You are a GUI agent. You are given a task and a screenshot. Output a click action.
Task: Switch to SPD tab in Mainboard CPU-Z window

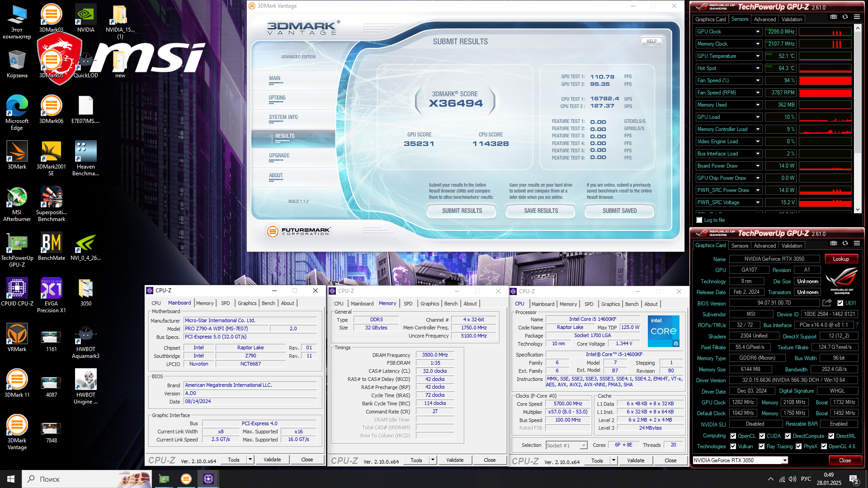tap(225, 303)
